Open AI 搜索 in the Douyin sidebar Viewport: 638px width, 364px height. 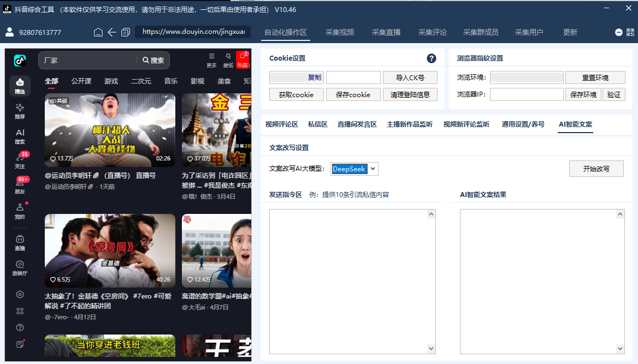coord(20,136)
